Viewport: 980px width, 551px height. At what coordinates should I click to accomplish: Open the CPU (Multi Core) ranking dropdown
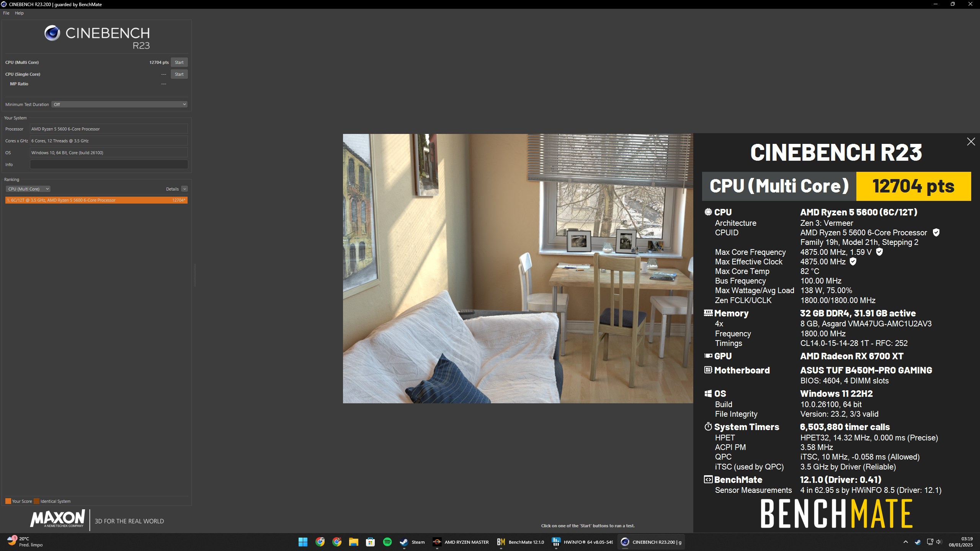click(28, 189)
